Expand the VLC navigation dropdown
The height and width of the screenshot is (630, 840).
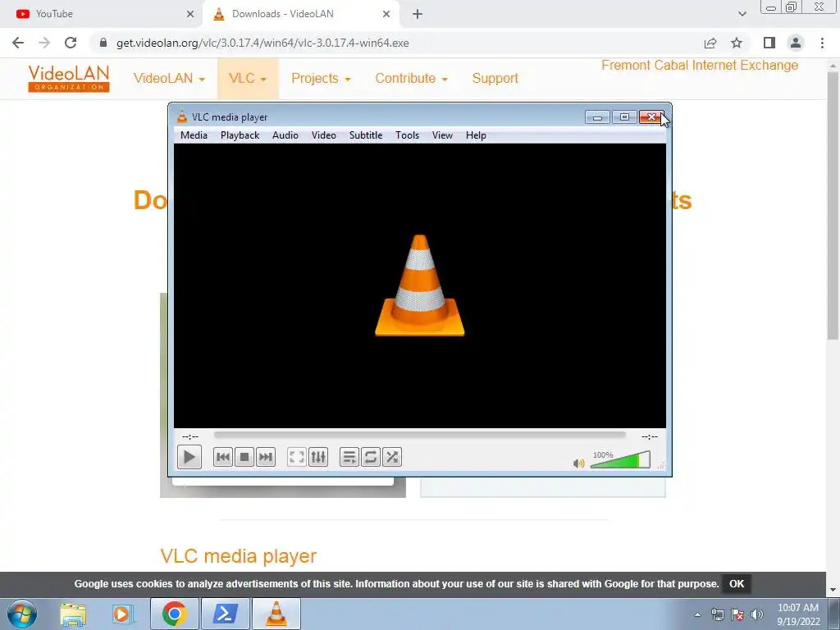pos(248,78)
